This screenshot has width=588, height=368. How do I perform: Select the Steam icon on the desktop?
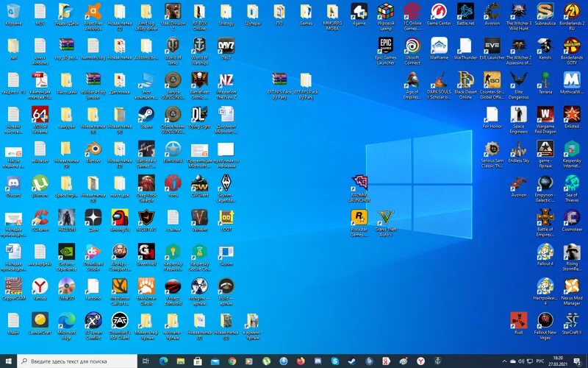click(x=146, y=115)
